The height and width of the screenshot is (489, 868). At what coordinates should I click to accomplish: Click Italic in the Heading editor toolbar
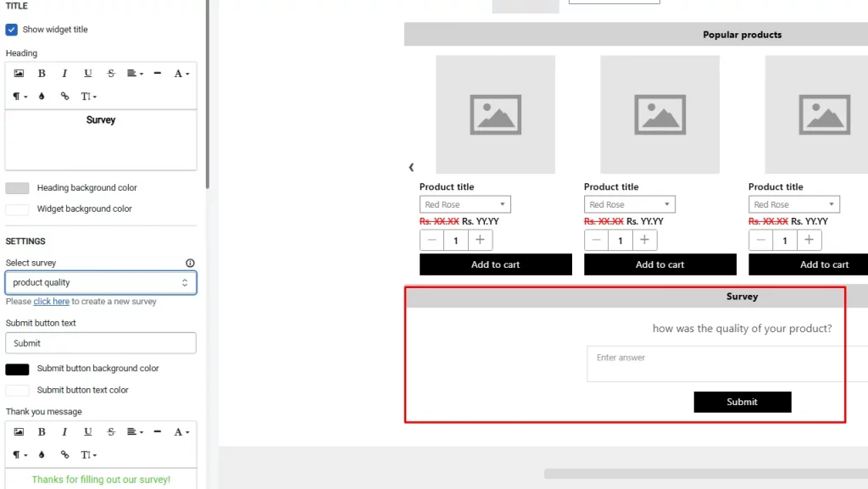(x=64, y=74)
